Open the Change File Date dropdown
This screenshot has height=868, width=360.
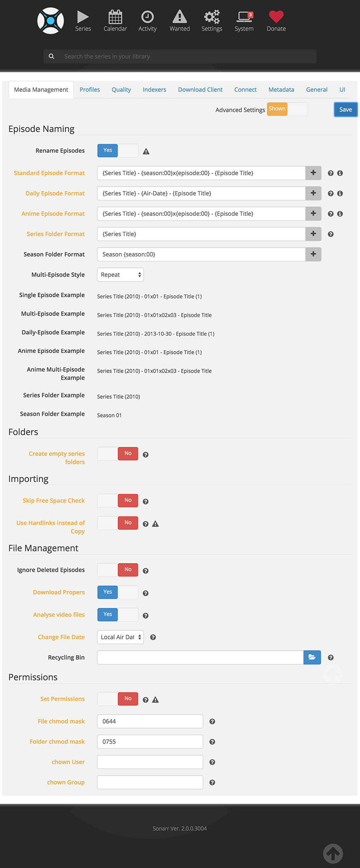click(120, 637)
